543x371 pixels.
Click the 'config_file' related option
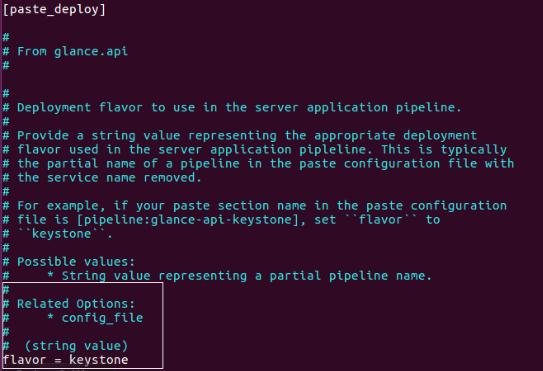point(102,318)
